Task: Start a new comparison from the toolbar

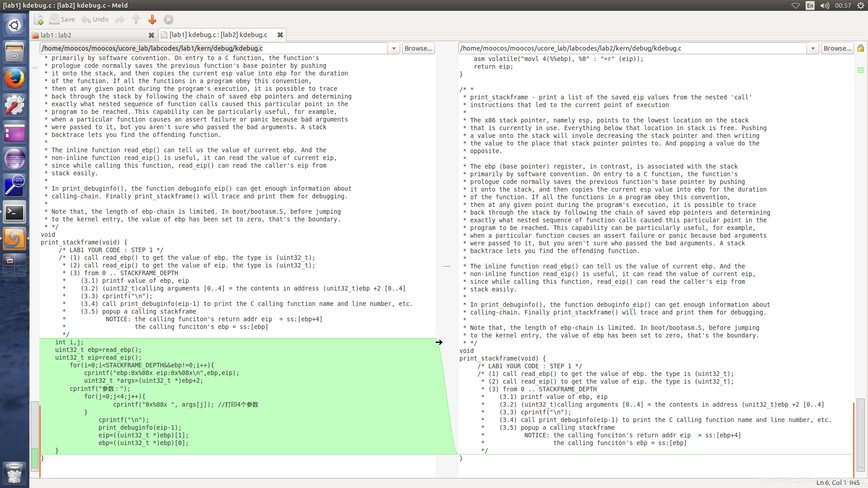Action: pyautogui.click(x=38, y=19)
